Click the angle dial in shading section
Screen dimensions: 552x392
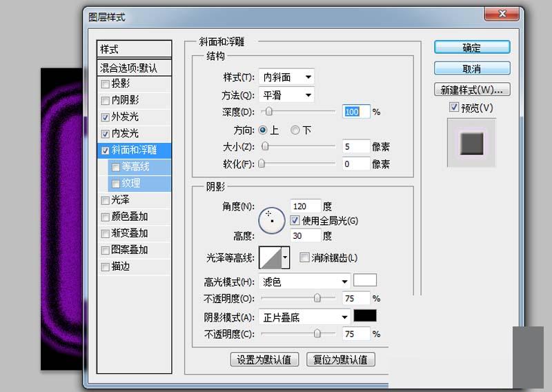point(271,219)
